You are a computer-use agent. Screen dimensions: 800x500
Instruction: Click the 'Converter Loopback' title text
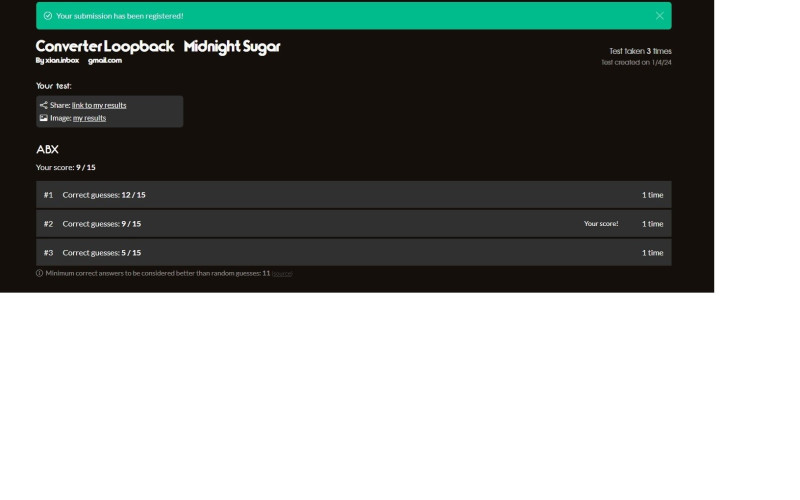tap(105, 46)
